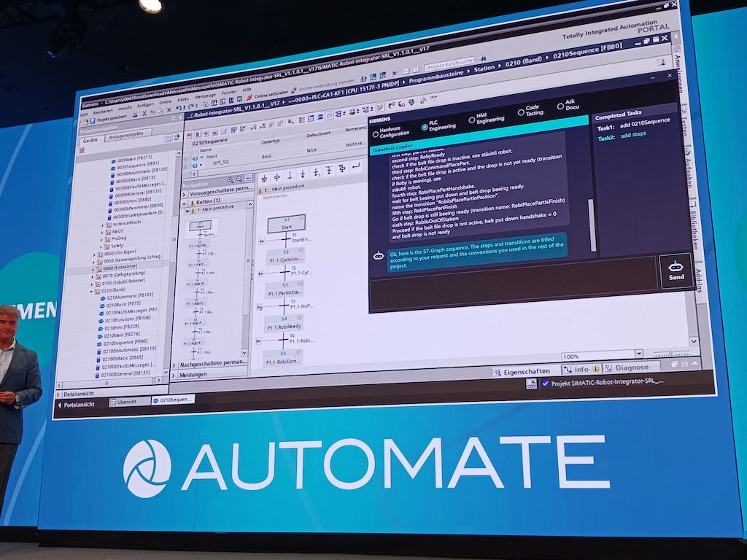The image size is (747, 560).
Task: Select 0210Functions [FB106] block
Action: pos(124,319)
